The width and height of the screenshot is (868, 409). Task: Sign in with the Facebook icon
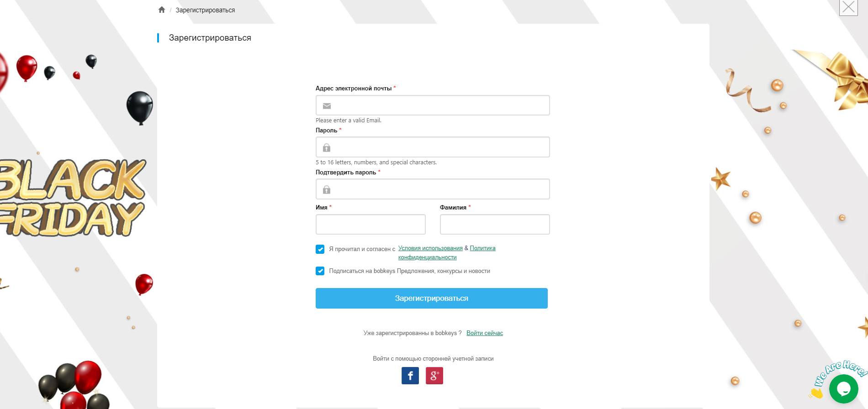[x=410, y=376]
